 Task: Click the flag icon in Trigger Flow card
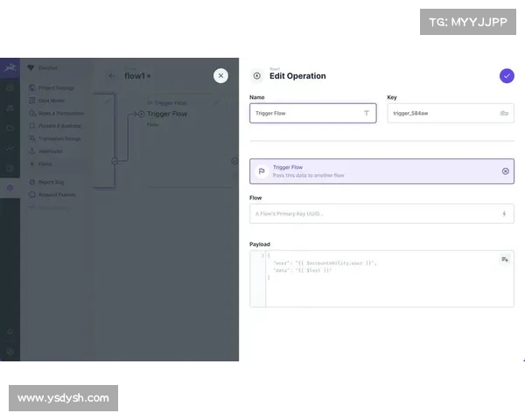click(x=262, y=171)
